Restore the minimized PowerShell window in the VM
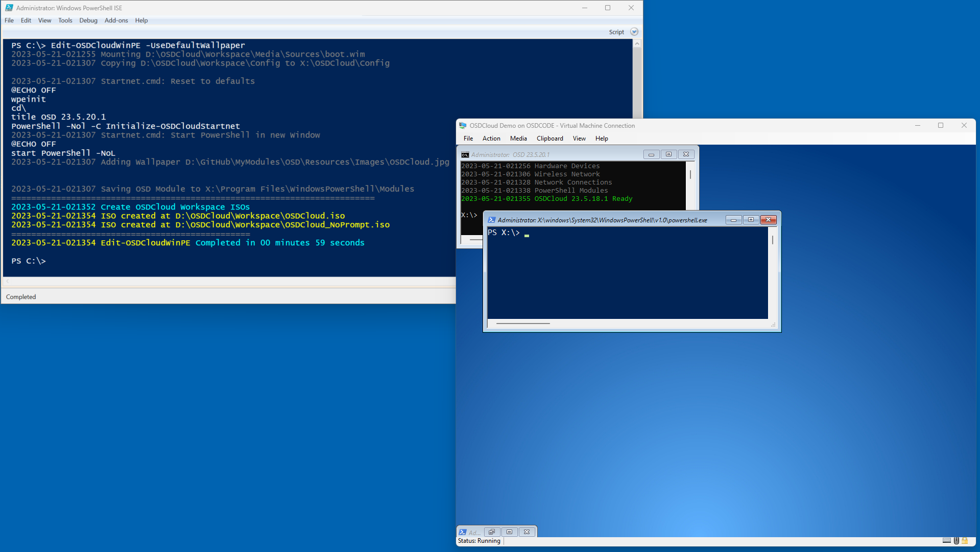 (492, 532)
